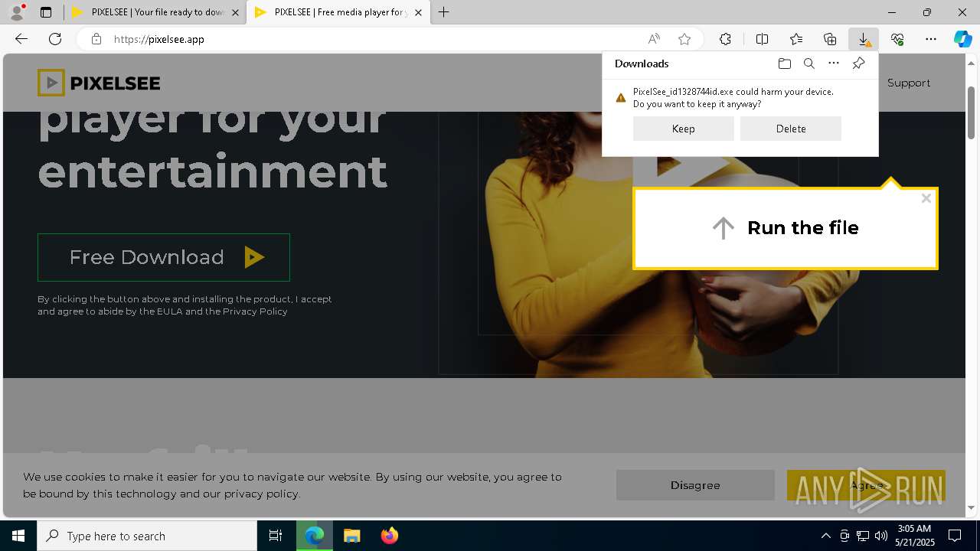Go back to previous page
980x551 pixels.
[x=21, y=39]
